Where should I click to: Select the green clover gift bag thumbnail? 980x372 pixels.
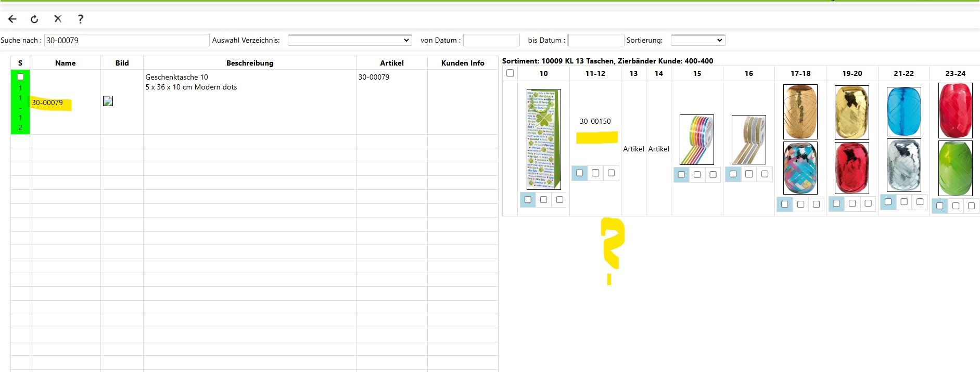pos(543,139)
